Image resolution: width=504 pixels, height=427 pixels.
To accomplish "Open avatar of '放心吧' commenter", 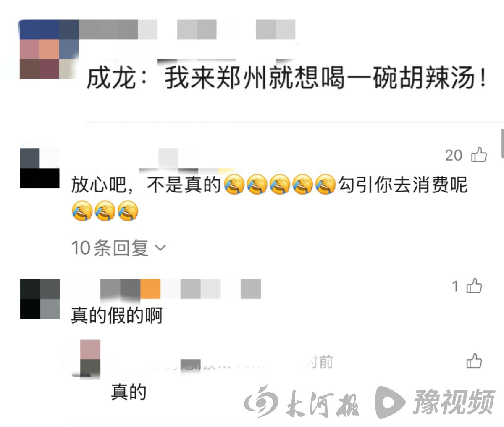I will coord(39,168).
